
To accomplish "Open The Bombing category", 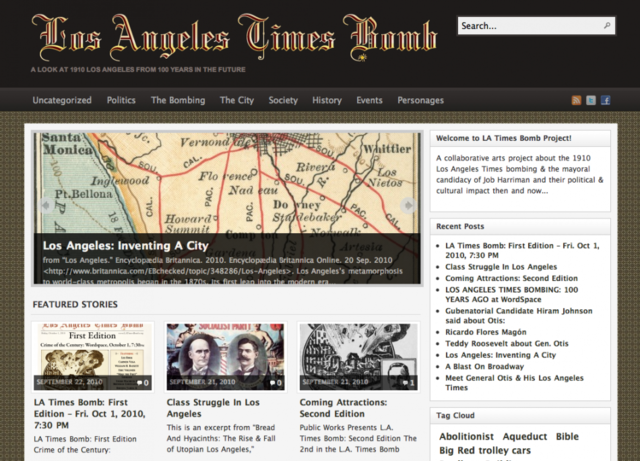I will pos(178,100).
